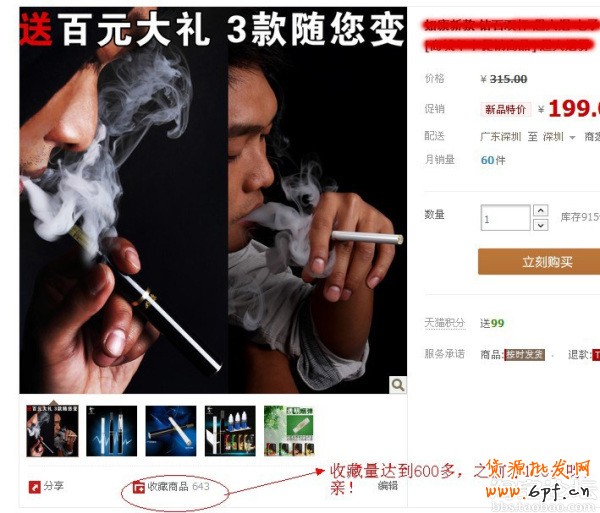Click the 天猫积分 points label
Image resolution: width=600 pixels, height=513 pixels.
[444, 323]
